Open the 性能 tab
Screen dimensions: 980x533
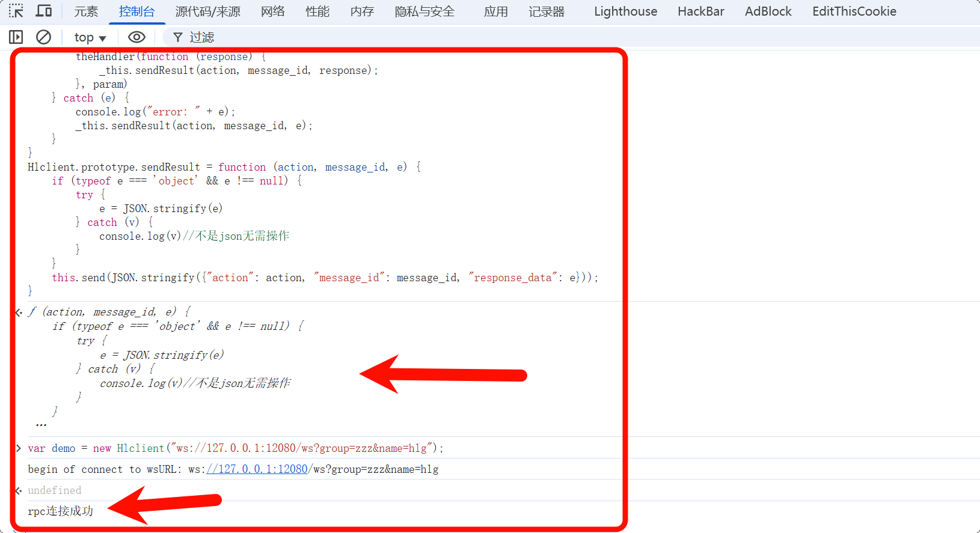pos(317,11)
